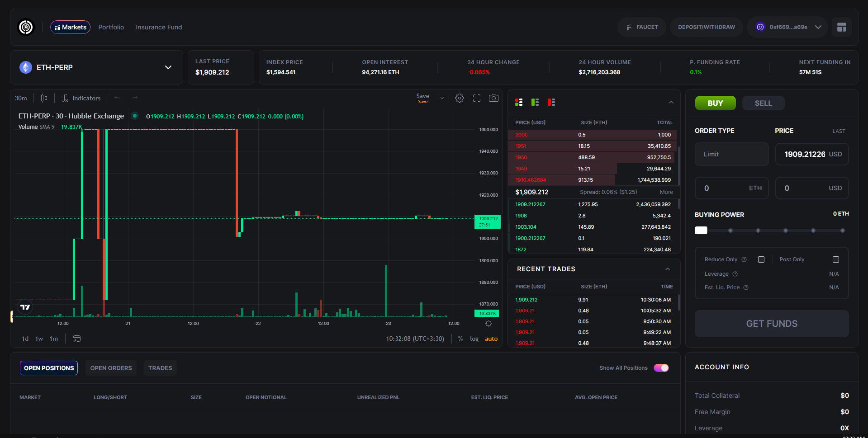Enter fullscreen chart mode

[x=477, y=98]
